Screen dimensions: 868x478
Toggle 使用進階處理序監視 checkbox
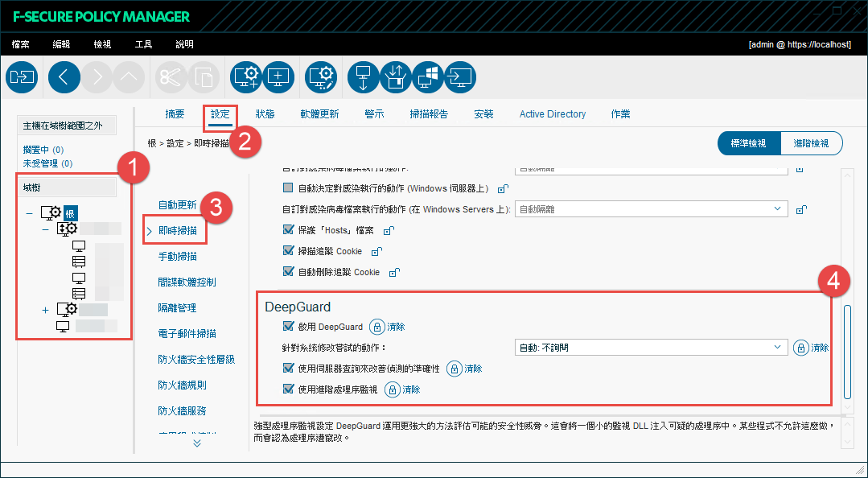click(288, 389)
